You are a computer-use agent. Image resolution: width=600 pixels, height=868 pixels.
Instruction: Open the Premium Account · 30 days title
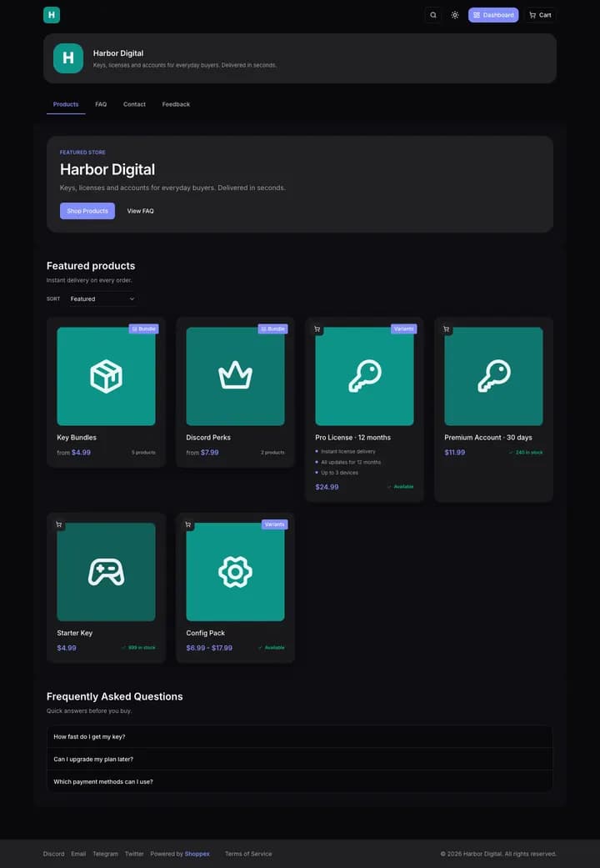point(488,437)
